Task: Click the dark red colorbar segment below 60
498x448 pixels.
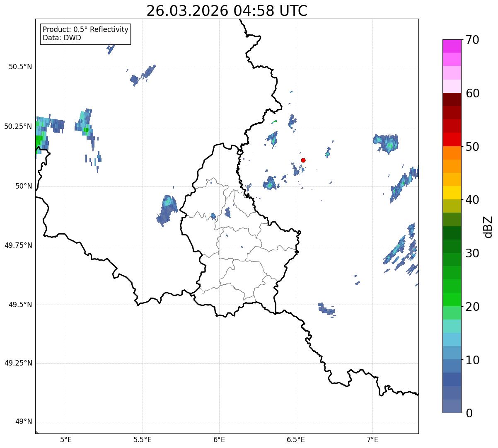Action: point(452,99)
